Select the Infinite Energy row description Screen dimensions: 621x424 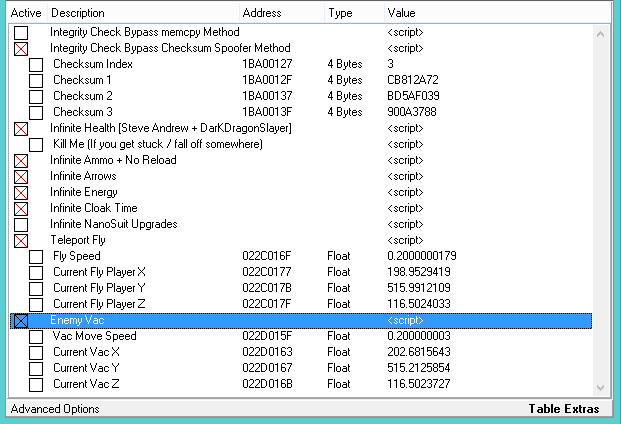pyautogui.click(x=84, y=192)
